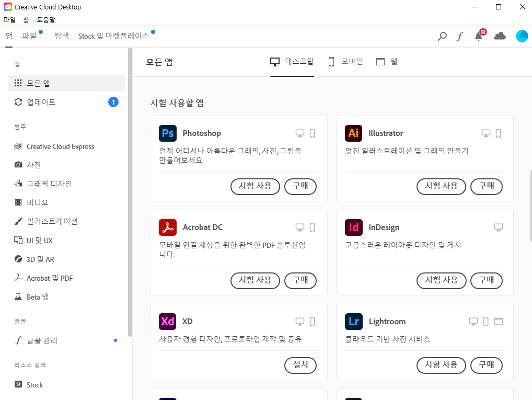Open 업데이트 in sidebar
This screenshot has width=532, height=400.
(x=66, y=102)
